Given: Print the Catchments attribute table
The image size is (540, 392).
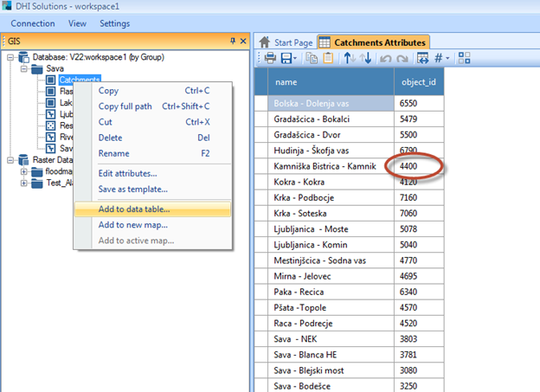Looking at the screenshot, I should pyautogui.click(x=270, y=58).
